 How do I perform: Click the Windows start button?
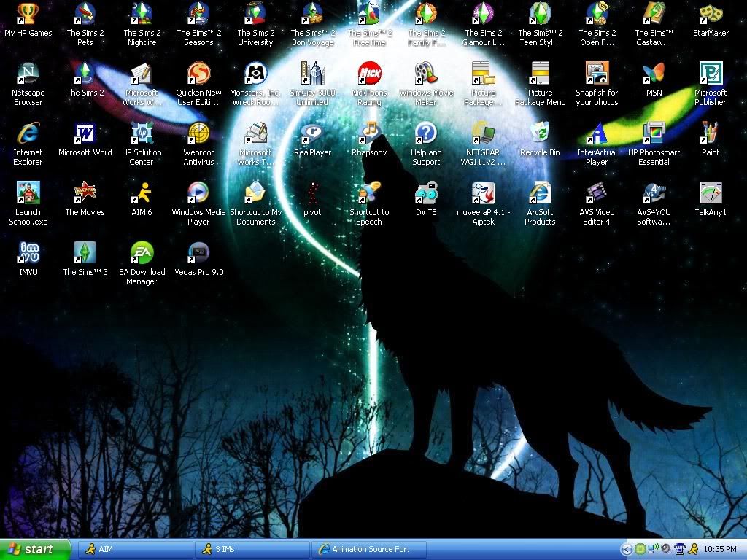point(35,550)
